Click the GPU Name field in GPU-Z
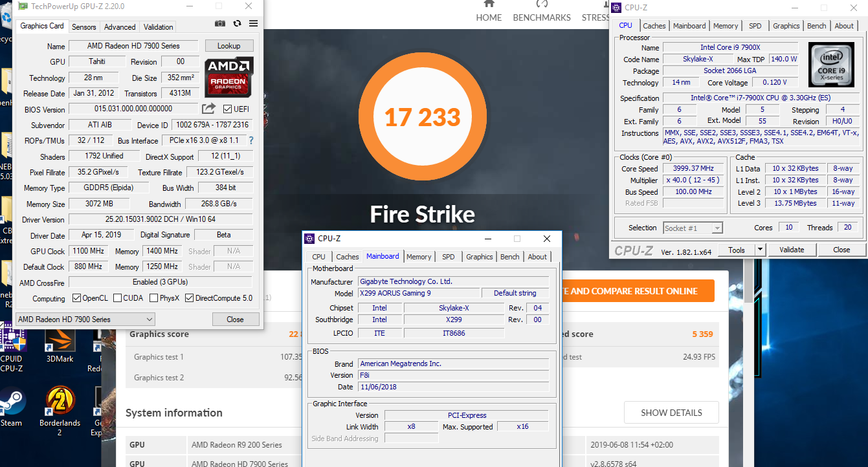Image resolution: width=868 pixels, height=467 pixels. (133, 46)
